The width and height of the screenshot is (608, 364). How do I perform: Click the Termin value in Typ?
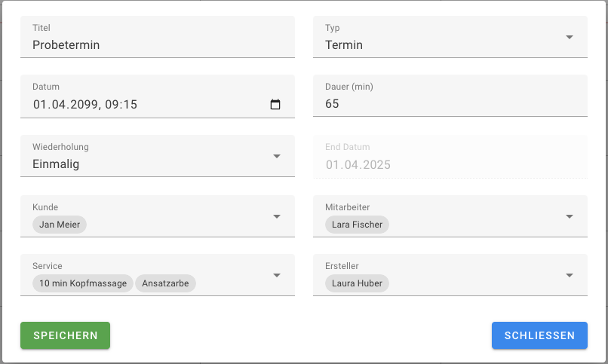(344, 45)
